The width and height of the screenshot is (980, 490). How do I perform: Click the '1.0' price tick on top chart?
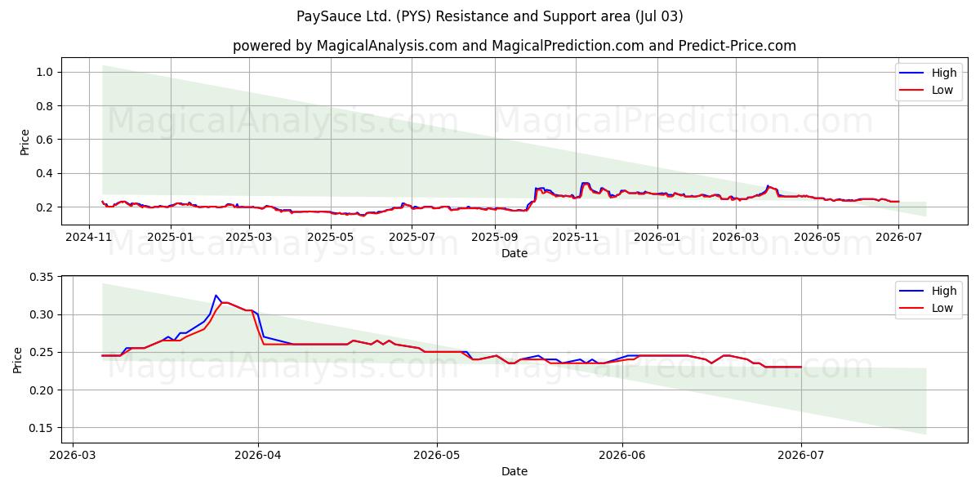tap(44, 72)
